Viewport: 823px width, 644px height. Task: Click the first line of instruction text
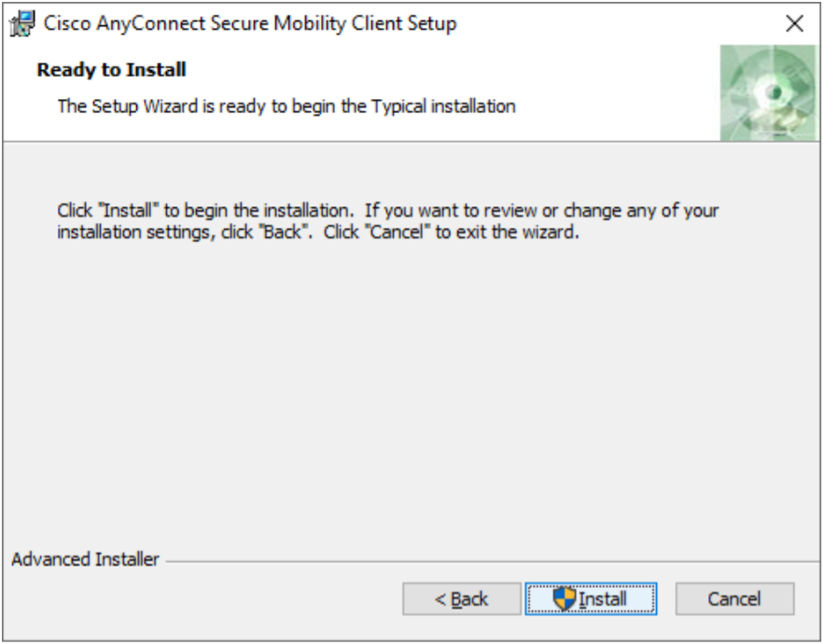coord(387,211)
